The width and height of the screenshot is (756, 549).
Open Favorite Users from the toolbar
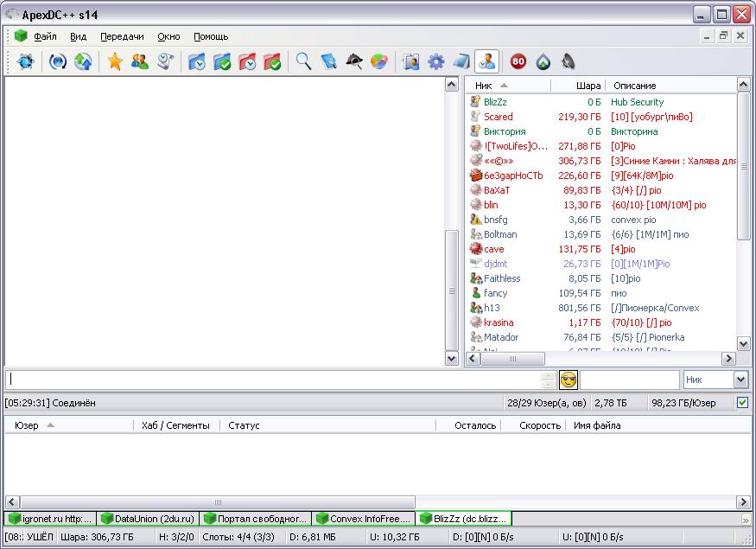pyautogui.click(x=139, y=61)
